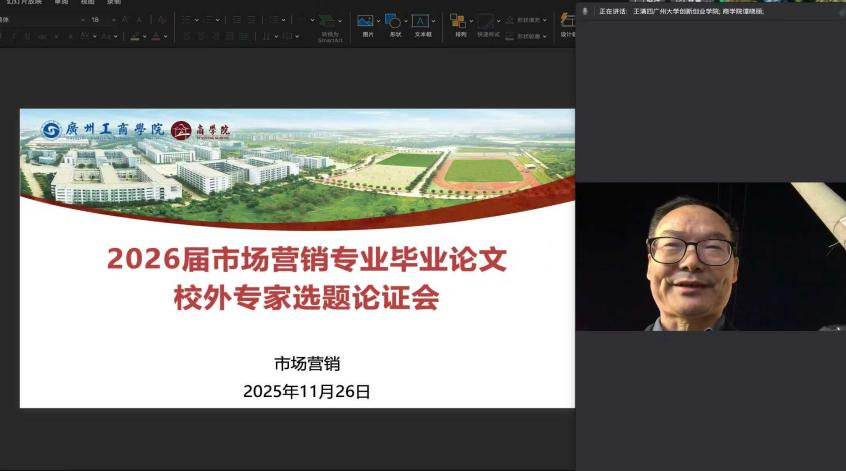Screen dimensions: 846x471
Task: Click the 转换为 SmartArt icon
Action: click(x=329, y=22)
